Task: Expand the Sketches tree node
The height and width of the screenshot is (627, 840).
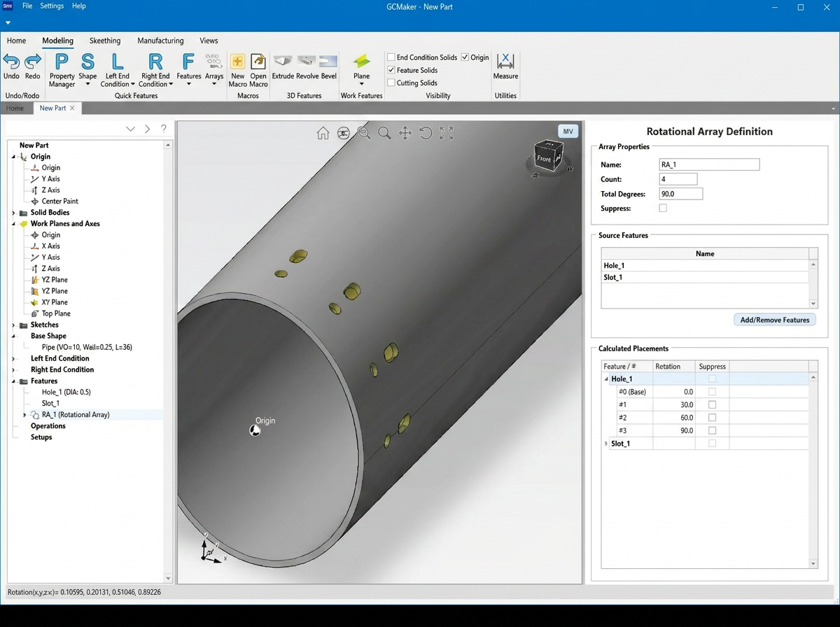Action: (13, 325)
